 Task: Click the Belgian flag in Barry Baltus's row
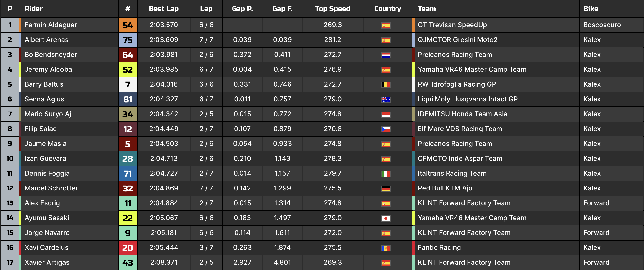coord(385,85)
